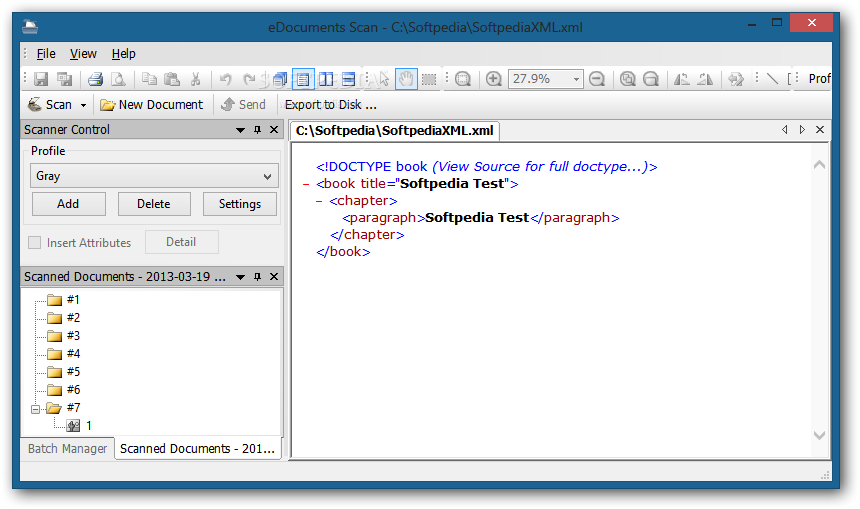This screenshot has height=509, width=860.
Task: Click the Cut scissors icon
Action: (195, 79)
